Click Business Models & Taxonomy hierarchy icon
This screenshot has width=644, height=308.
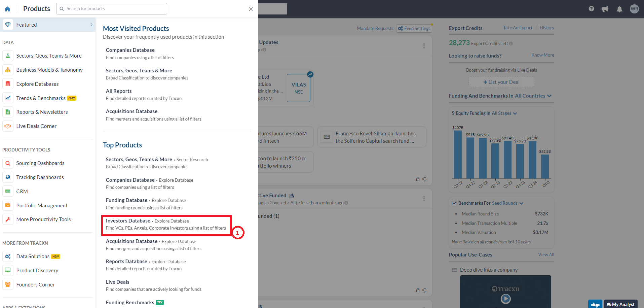tap(8, 70)
